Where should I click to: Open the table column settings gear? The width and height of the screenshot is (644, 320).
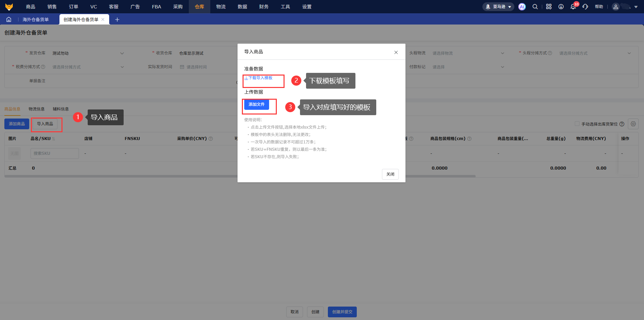[633, 124]
